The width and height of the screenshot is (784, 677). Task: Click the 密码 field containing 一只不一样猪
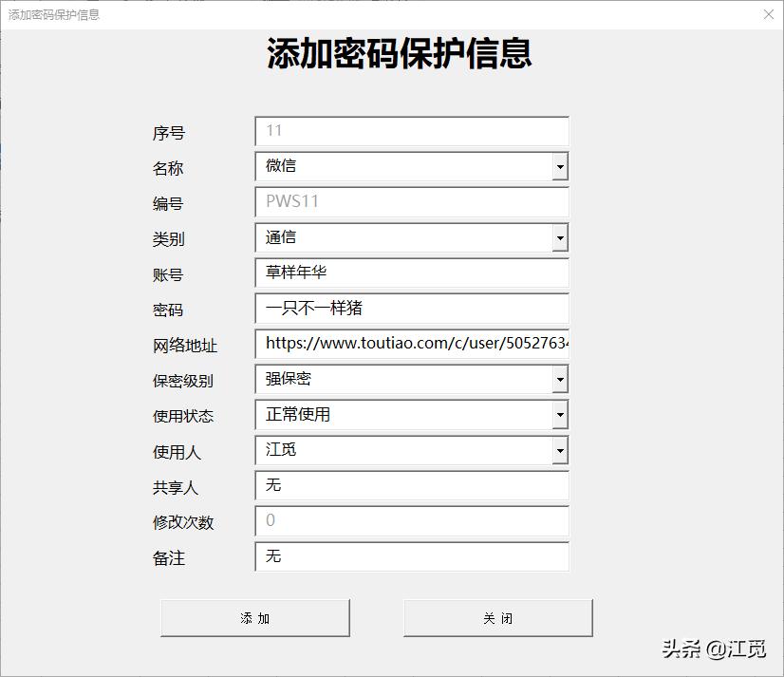[x=411, y=308]
